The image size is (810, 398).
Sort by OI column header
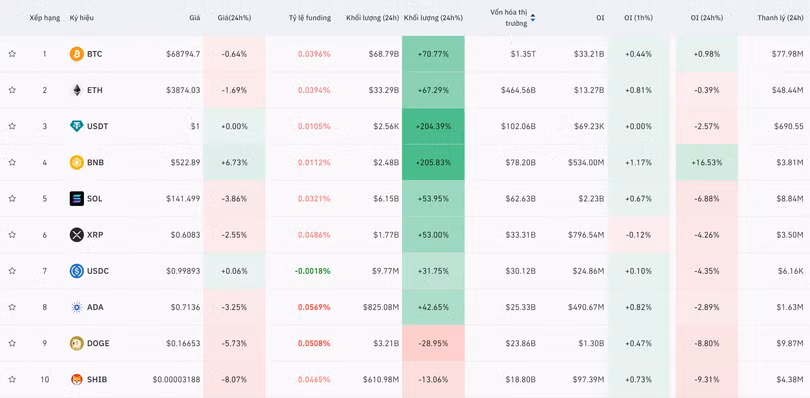600,18
